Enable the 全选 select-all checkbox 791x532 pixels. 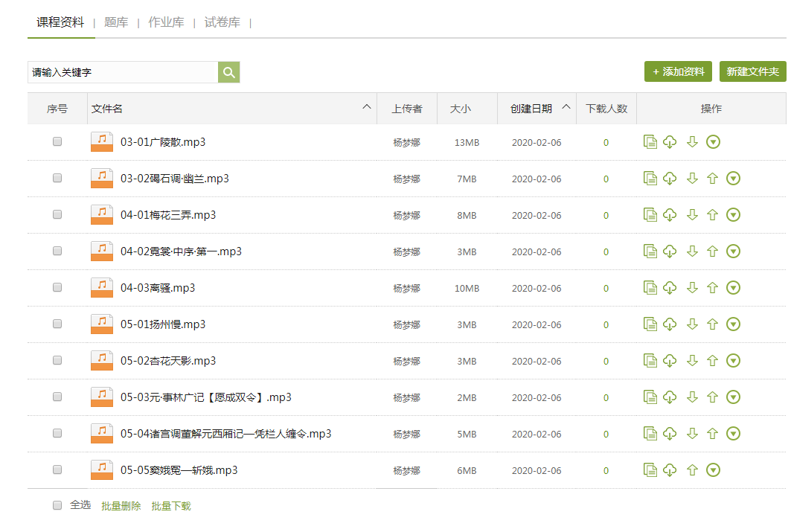(57, 505)
